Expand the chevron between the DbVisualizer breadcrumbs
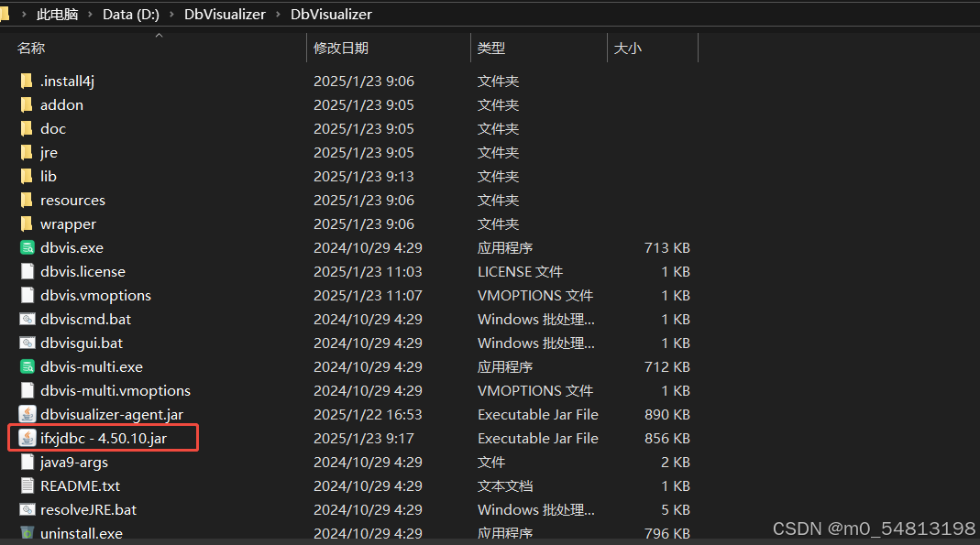The width and height of the screenshot is (980, 545). point(278,14)
